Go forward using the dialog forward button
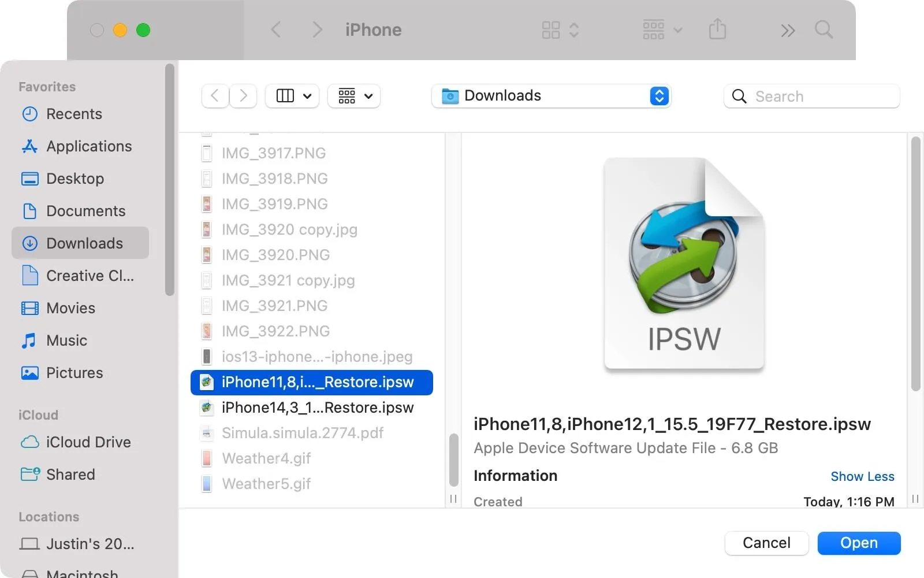924x578 pixels. (243, 95)
